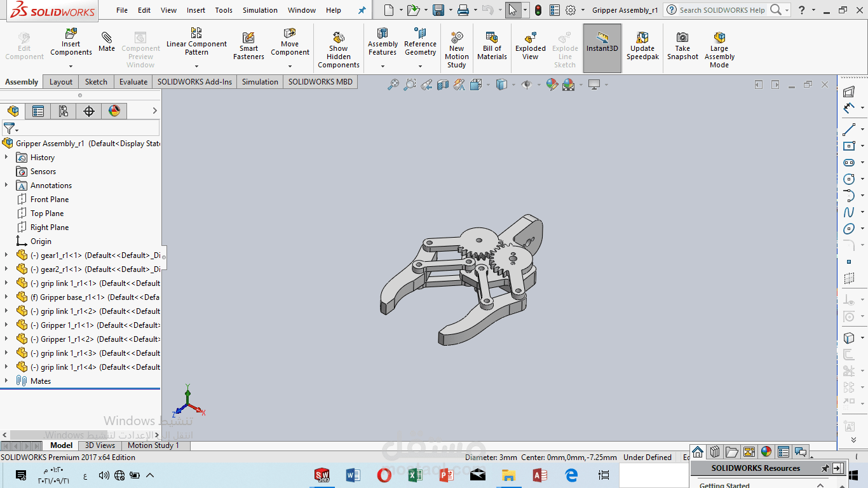Switch to the Motion Study 1 tab
The width and height of the screenshot is (868, 488).
[153, 445]
